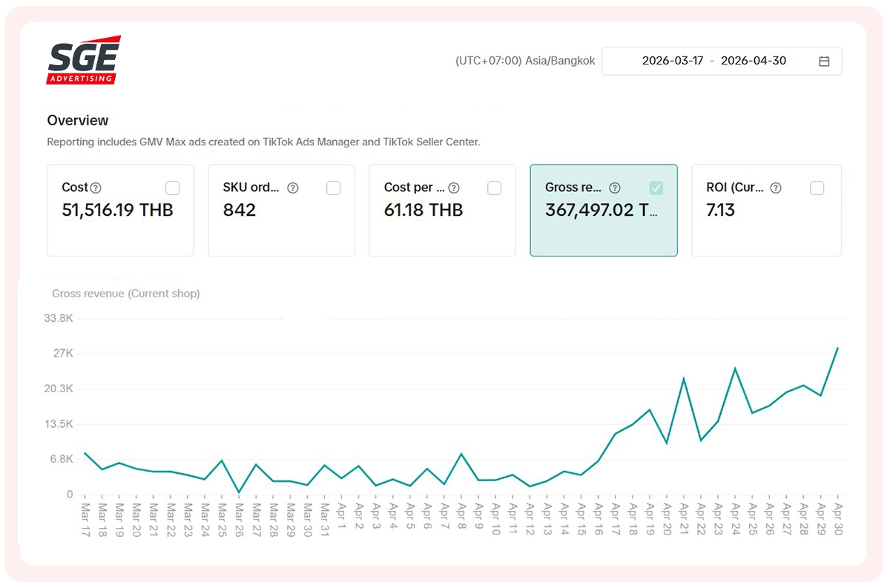The image size is (890, 588).
Task: Click the Apr 16 x-axis label
Action: click(x=599, y=519)
